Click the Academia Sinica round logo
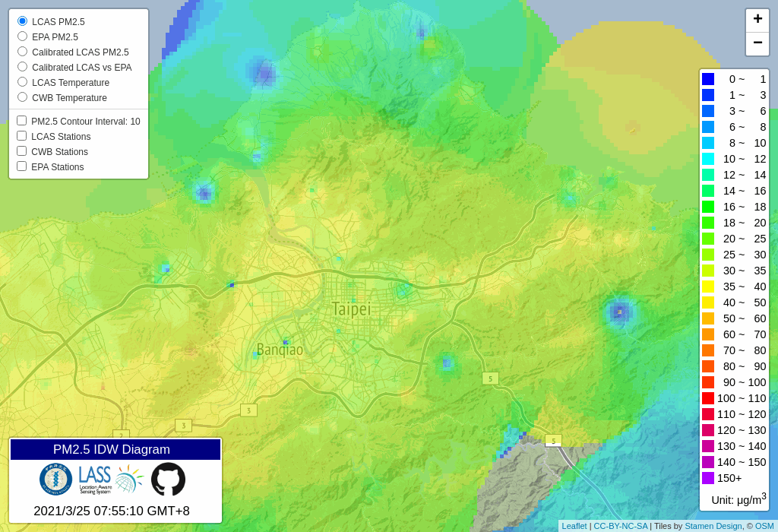 tap(55, 480)
